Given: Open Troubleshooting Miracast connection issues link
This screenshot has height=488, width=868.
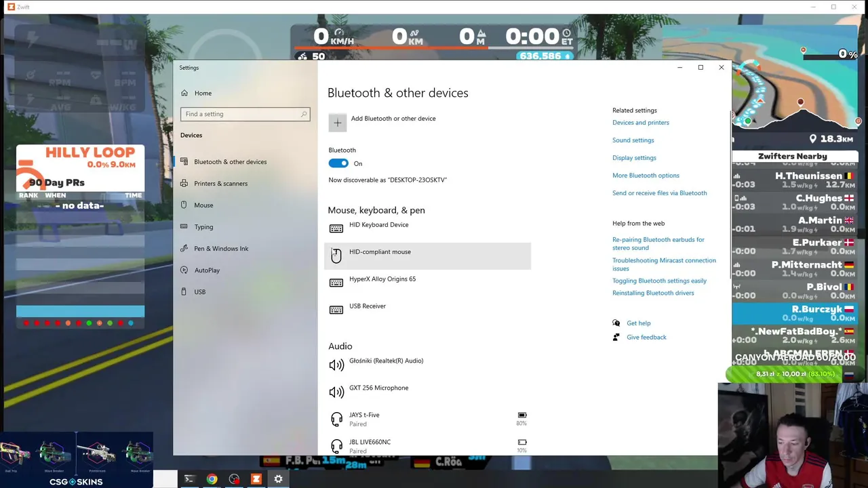Looking at the screenshot, I should [x=664, y=264].
